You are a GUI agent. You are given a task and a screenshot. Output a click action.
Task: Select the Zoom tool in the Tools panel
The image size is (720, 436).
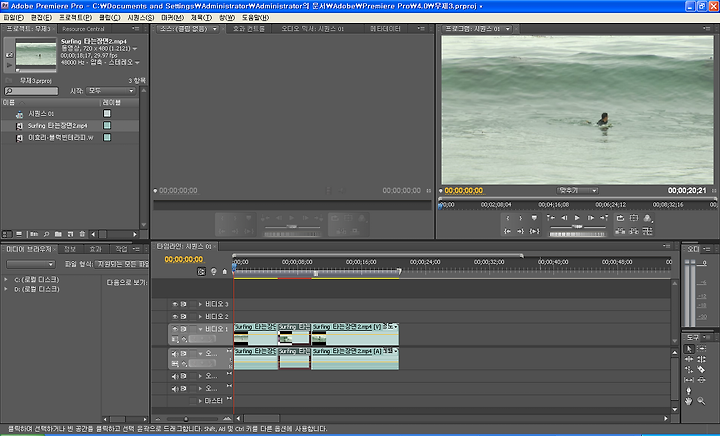point(701,401)
